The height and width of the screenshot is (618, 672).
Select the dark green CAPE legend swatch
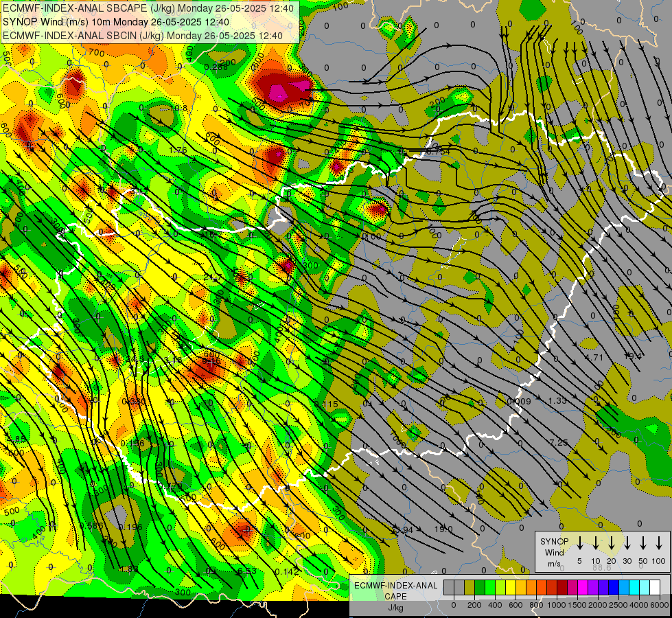pos(480,587)
